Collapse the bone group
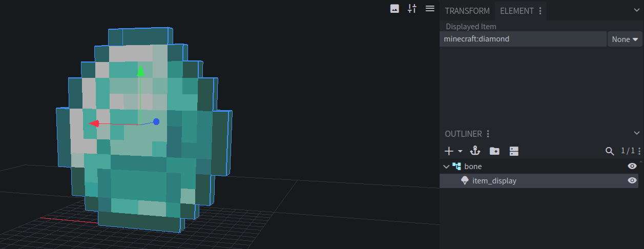Screen dimensions: 644x249 (x=446, y=167)
